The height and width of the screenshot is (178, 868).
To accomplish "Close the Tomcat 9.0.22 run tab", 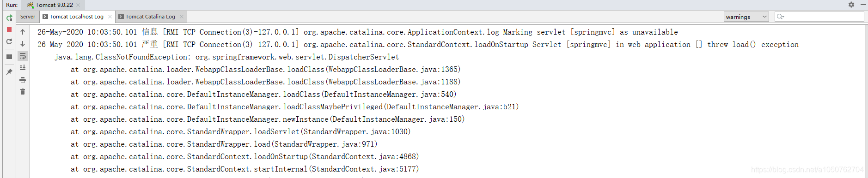I will (78, 5).
